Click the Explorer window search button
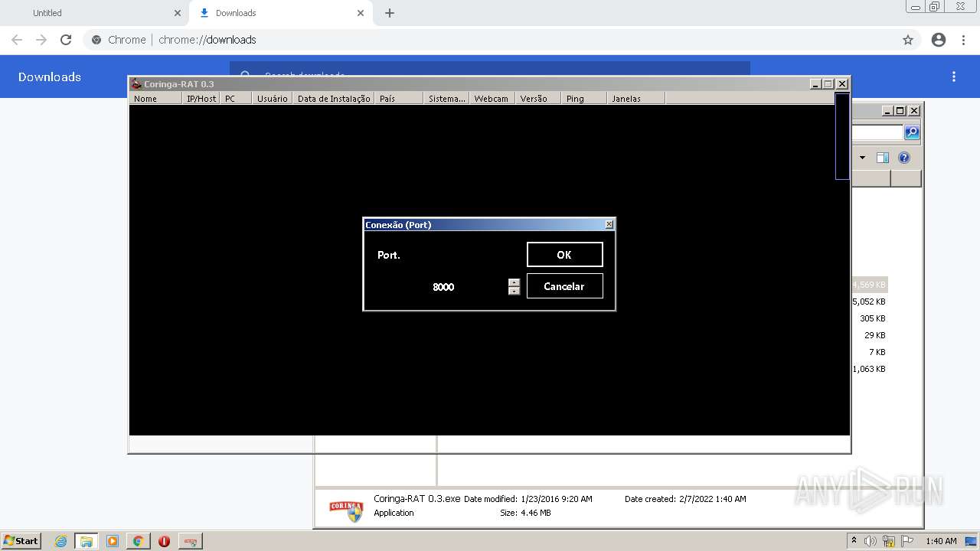The height and width of the screenshot is (551, 980). (x=912, y=132)
